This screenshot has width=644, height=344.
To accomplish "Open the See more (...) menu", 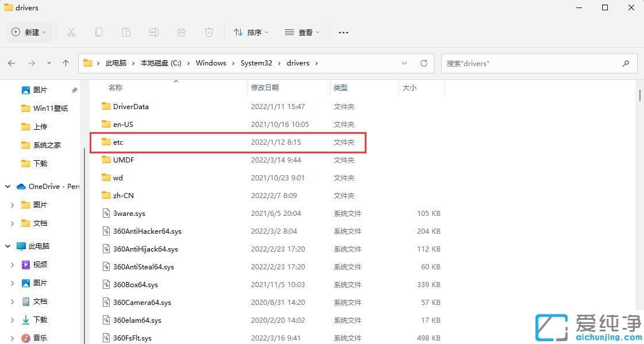I will pyautogui.click(x=343, y=32).
